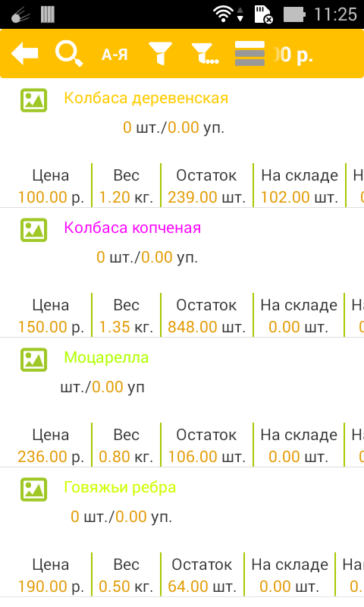Tap 150.00 р. price of Колбаса копченая
Image resolution: width=364 pixels, height=607 pixels.
coord(51,327)
